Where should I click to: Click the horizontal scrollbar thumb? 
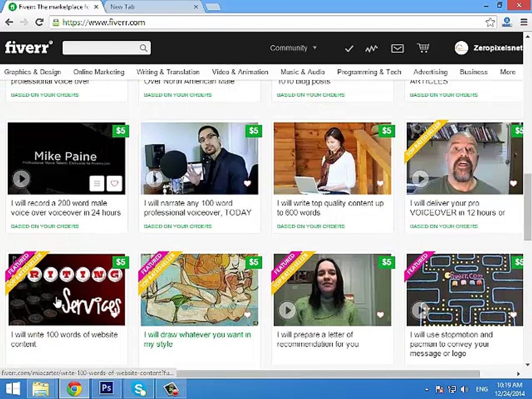click(x=328, y=374)
